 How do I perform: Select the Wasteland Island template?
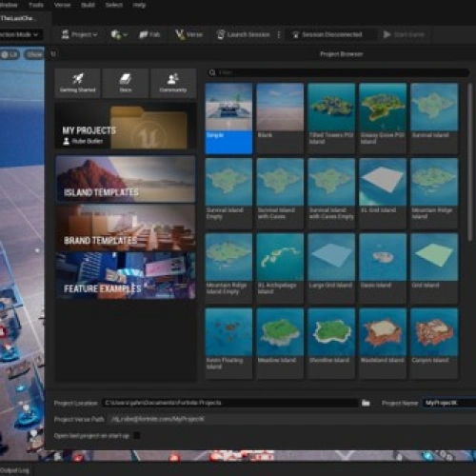383,343
